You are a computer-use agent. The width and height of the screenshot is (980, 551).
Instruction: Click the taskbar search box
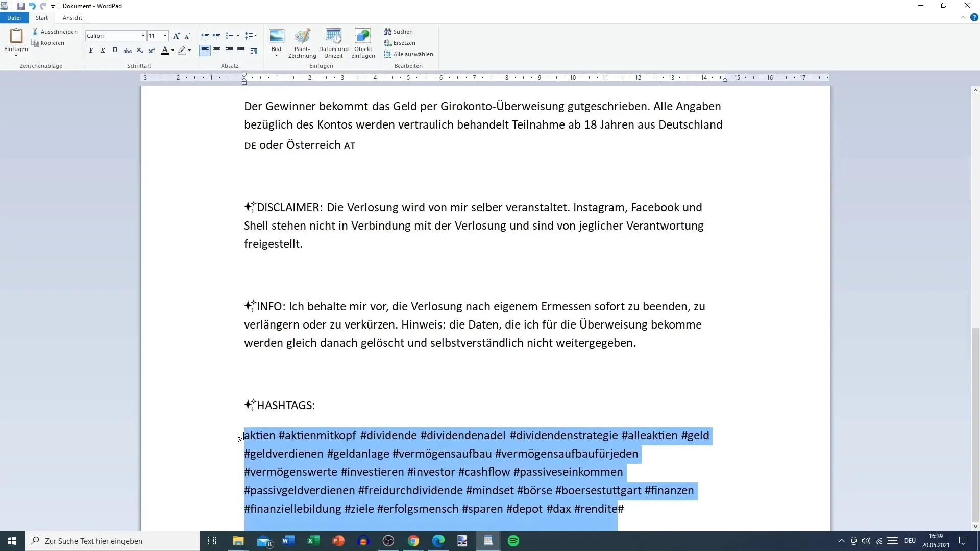[x=112, y=541]
